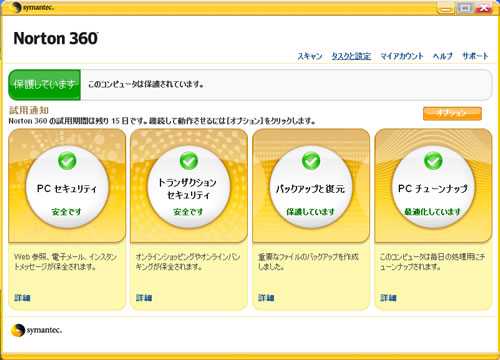Screen dimensions: 500x360
Task: Click the trial period 残り 15 日 notice
Action: pyautogui.click(x=162, y=121)
